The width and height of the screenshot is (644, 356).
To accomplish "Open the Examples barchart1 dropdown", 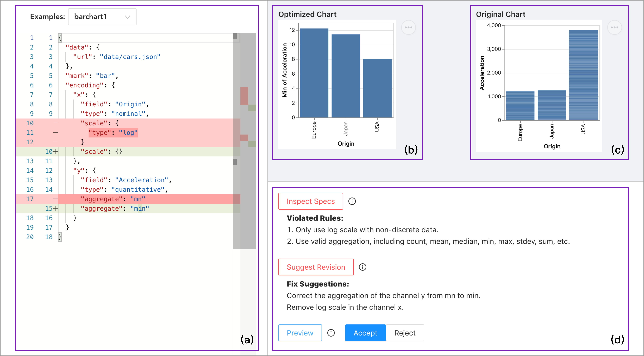I will pyautogui.click(x=102, y=17).
